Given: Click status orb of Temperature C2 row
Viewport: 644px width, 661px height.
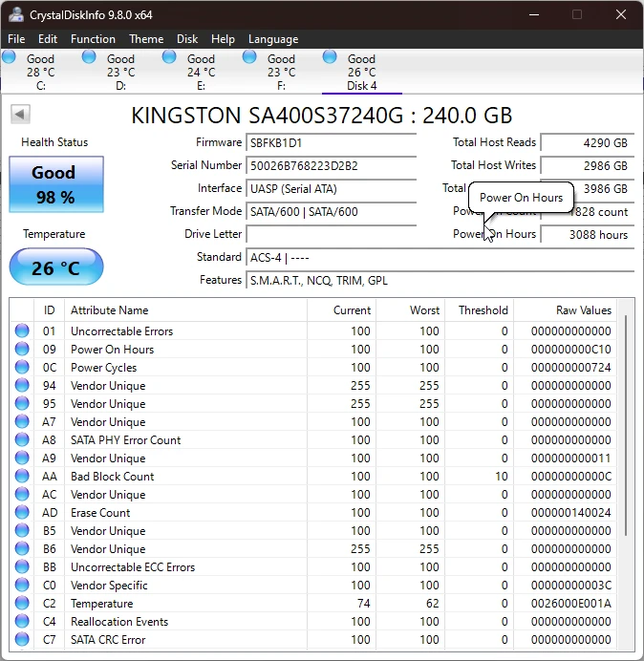Looking at the screenshot, I should (x=22, y=603).
